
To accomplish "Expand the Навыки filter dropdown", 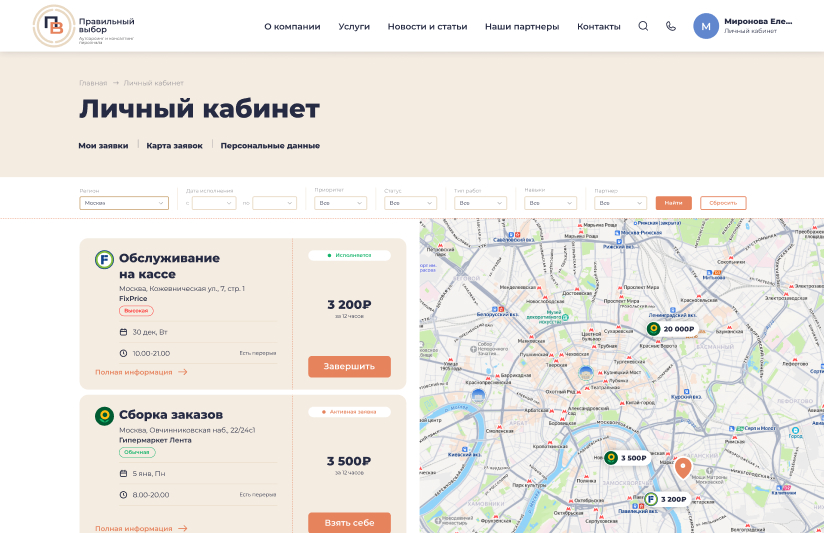I will pyautogui.click(x=550, y=203).
